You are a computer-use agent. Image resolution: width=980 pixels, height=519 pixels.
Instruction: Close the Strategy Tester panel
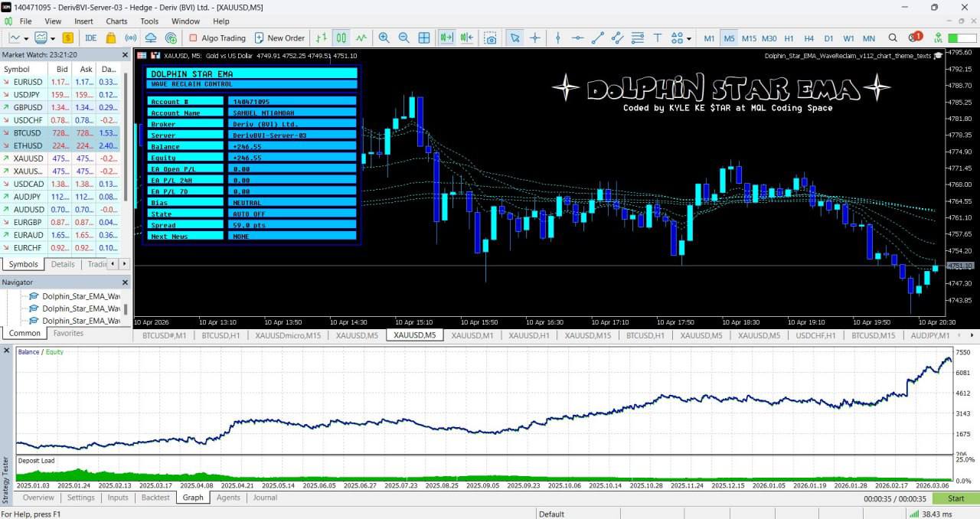(7, 351)
